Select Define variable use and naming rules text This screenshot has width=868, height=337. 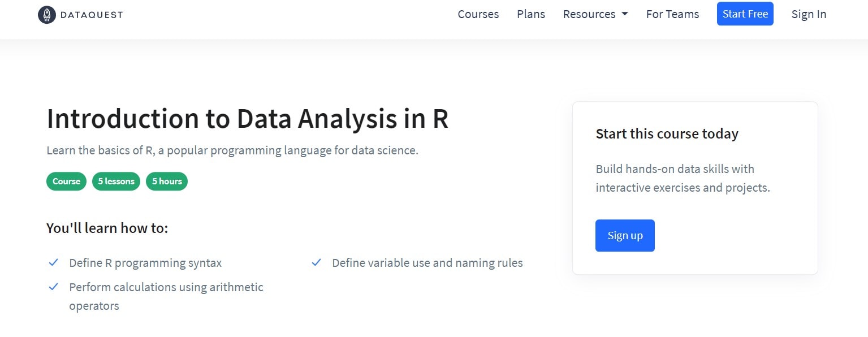coord(427,263)
